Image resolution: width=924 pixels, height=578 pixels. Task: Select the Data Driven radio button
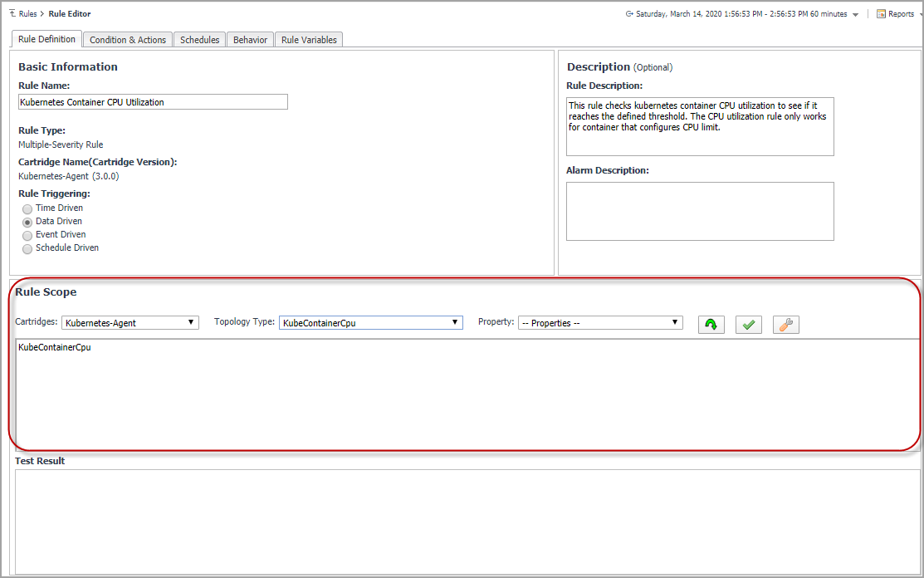point(27,222)
